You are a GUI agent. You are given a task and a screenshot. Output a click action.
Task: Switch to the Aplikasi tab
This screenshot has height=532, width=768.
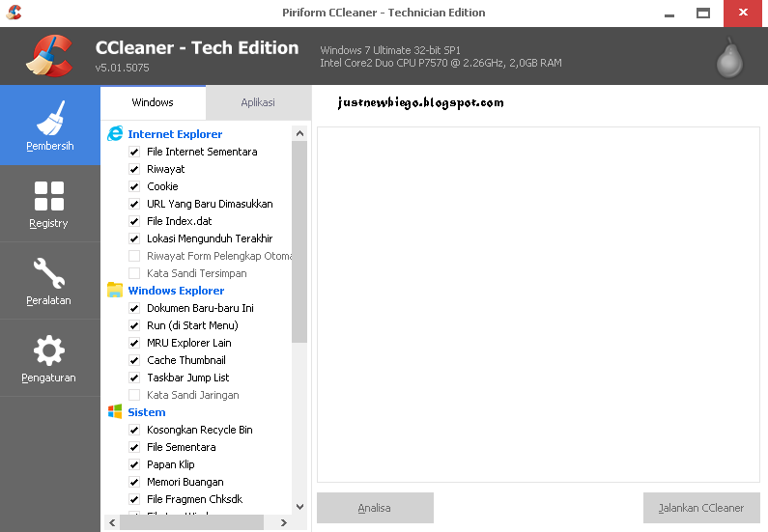[258, 102]
